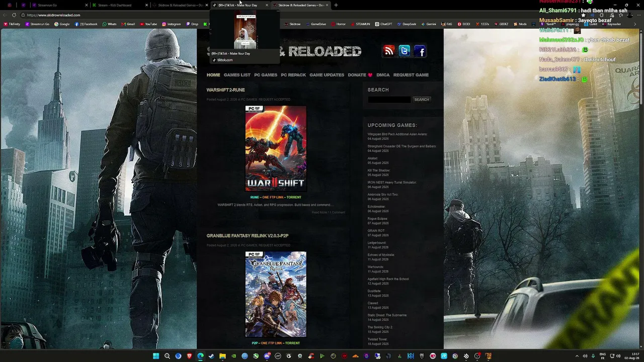Viewport: 644px width, 362px height.
Task: Open the RSS feed icon
Action: pyautogui.click(x=389, y=51)
